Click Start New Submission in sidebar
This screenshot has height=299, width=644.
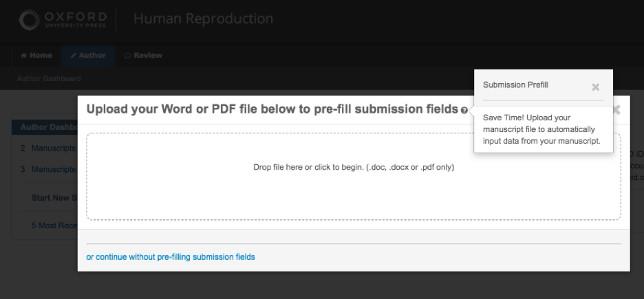coord(54,198)
